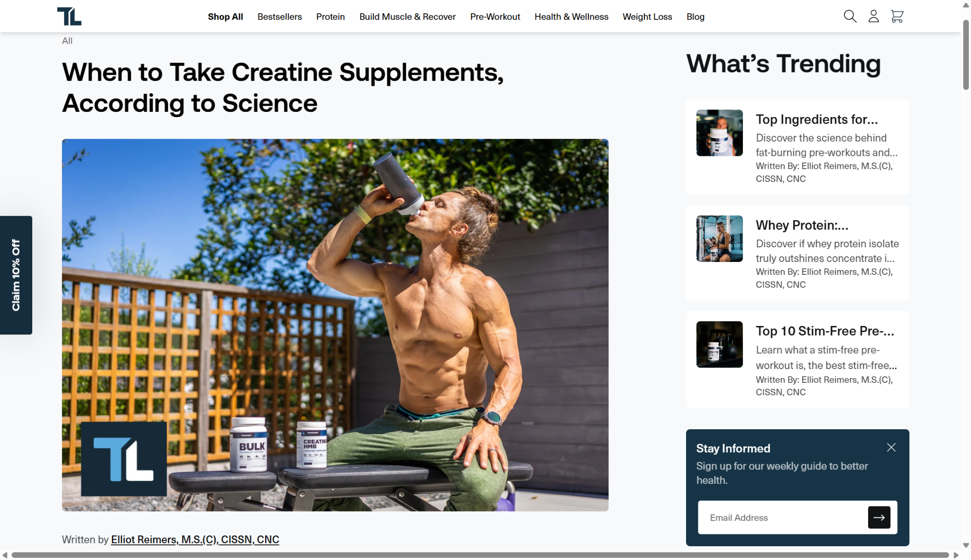This screenshot has height=560, width=971.
Task: Open Whey Protein article thumbnail
Action: (x=719, y=239)
